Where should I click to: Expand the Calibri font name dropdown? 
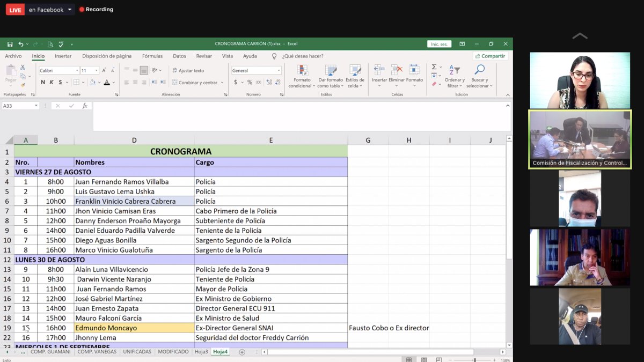click(76, 70)
